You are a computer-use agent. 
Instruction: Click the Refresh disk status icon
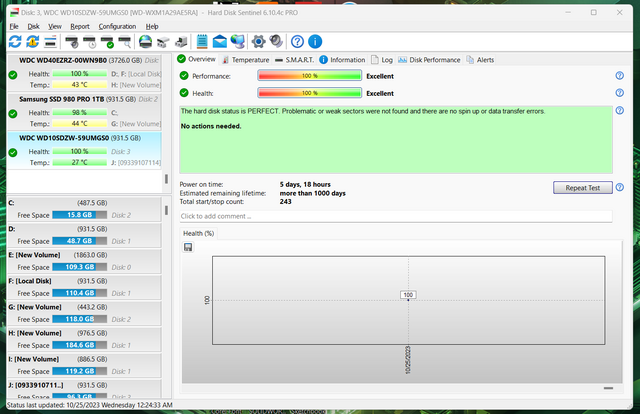(x=15, y=41)
